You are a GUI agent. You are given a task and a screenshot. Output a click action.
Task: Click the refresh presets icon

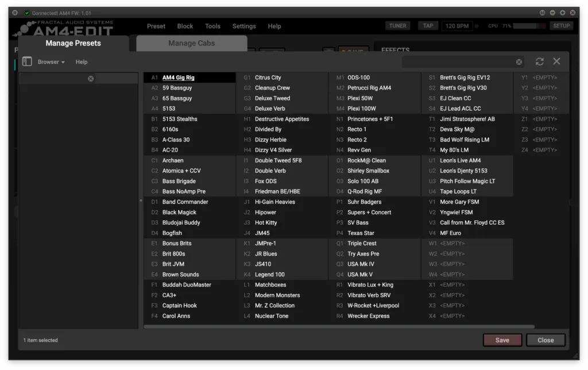click(539, 61)
